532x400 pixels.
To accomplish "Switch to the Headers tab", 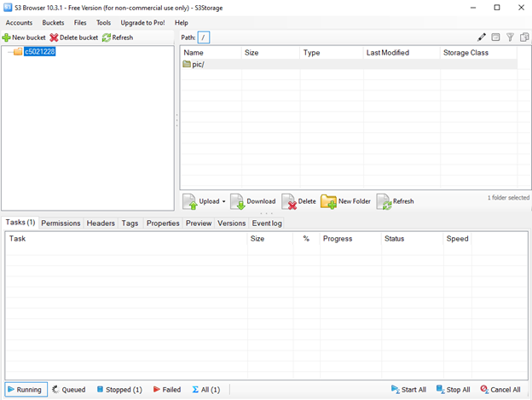I will pyautogui.click(x=101, y=223).
